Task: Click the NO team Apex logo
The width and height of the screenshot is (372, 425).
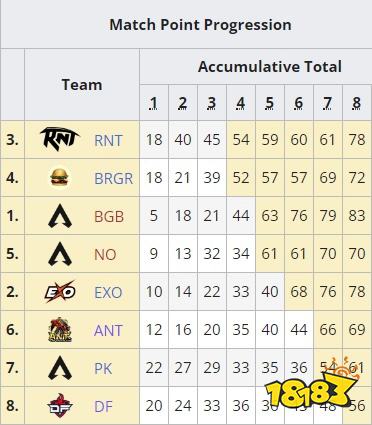Action: pyautogui.click(x=60, y=254)
